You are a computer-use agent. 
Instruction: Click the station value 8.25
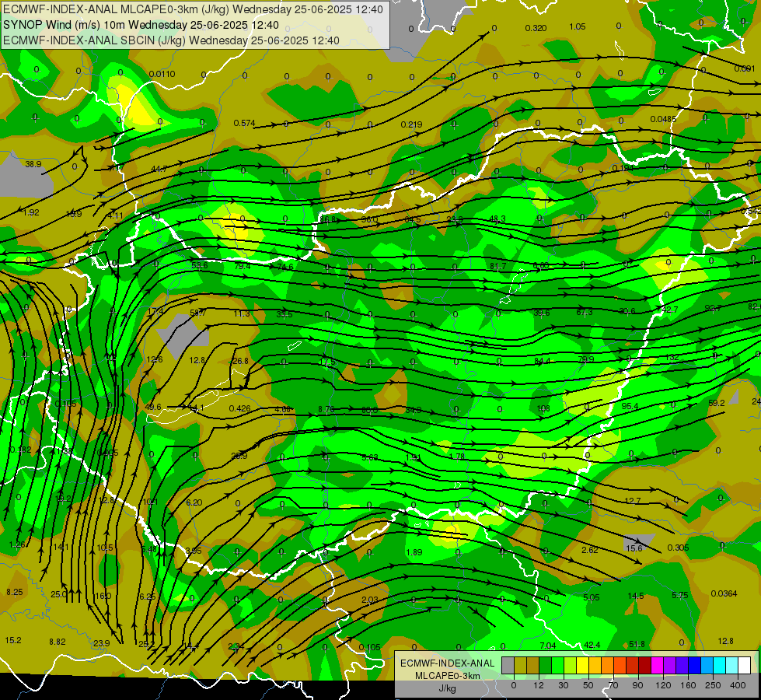point(15,592)
